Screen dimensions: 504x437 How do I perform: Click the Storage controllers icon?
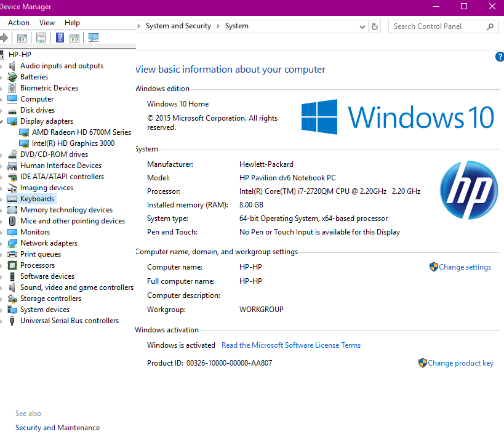(x=12, y=299)
